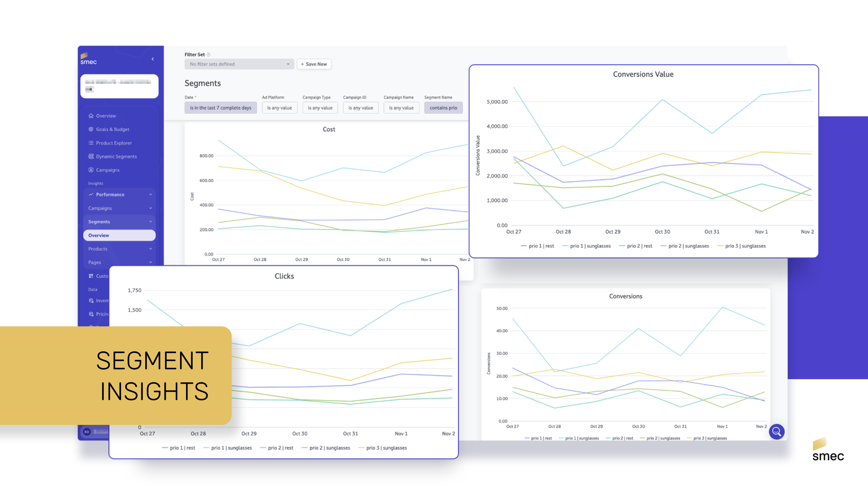868x488 pixels.
Task: Click the magnifier search floating button
Action: (776, 432)
